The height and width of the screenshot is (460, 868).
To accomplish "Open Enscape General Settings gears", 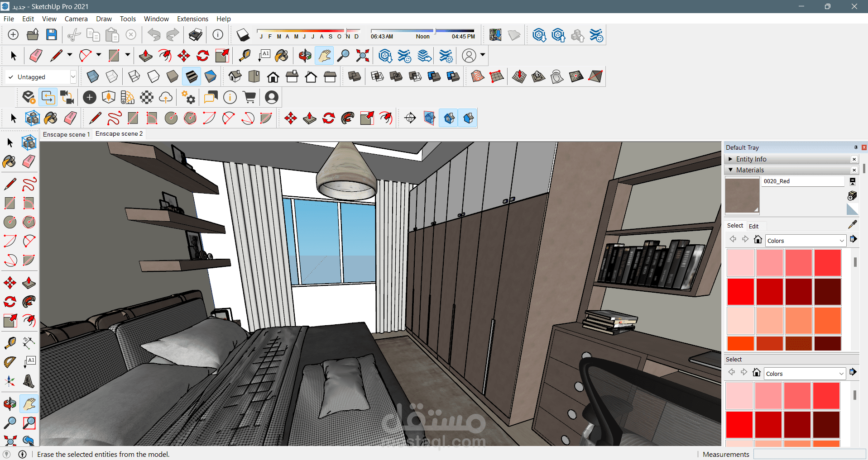I will (188, 97).
